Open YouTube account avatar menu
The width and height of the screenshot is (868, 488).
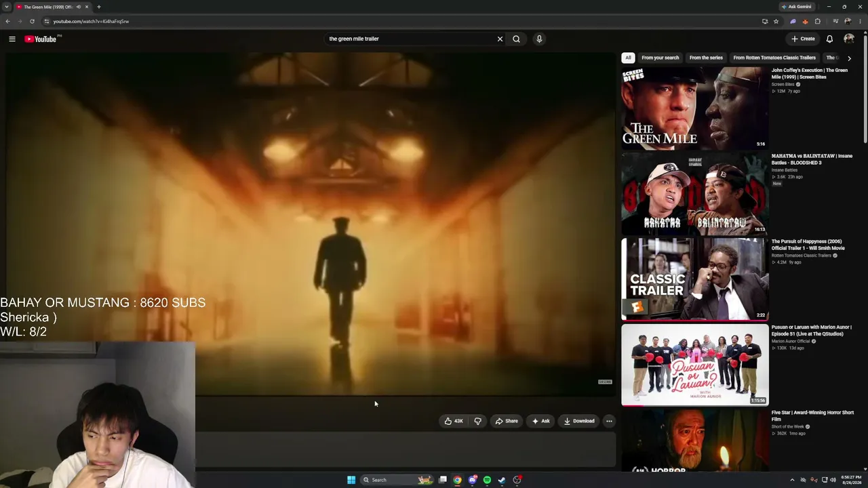click(x=849, y=39)
